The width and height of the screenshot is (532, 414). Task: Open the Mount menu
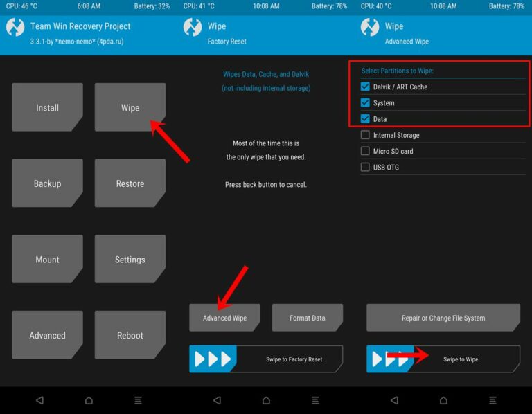click(x=48, y=259)
